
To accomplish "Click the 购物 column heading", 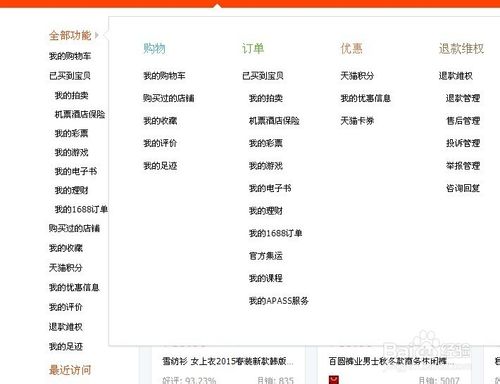I will pos(154,49).
